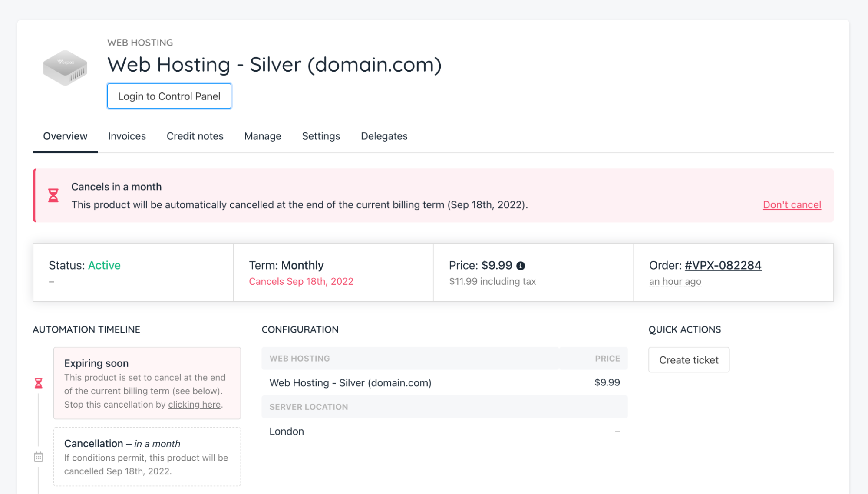Open order #VPX-082284 link
The height and width of the screenshot is (494, 868).
coord(723,265)
